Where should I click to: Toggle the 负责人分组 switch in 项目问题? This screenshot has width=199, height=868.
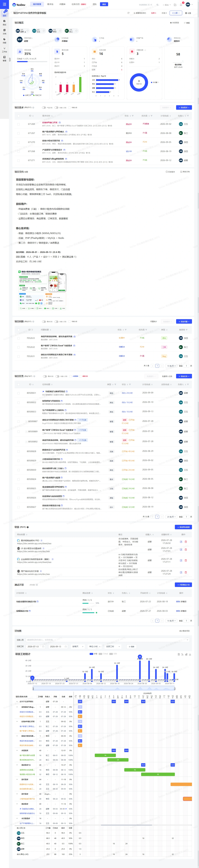56,322
